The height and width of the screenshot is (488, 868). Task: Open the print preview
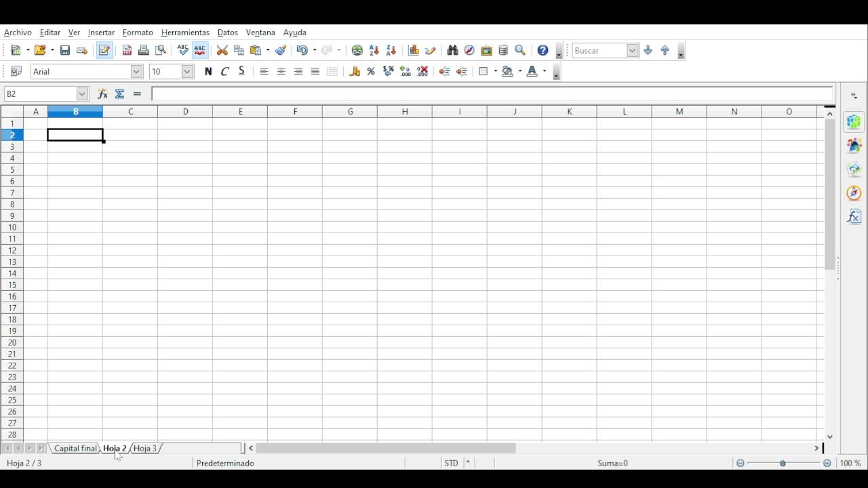161,50
